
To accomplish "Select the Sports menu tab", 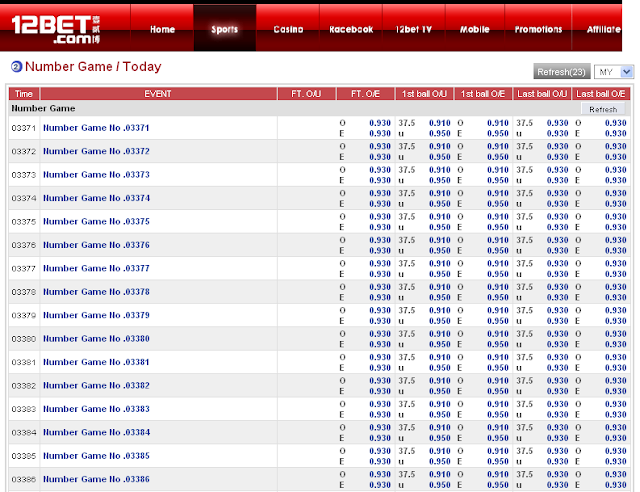I will pyautogui.click(x=224, y=29).
